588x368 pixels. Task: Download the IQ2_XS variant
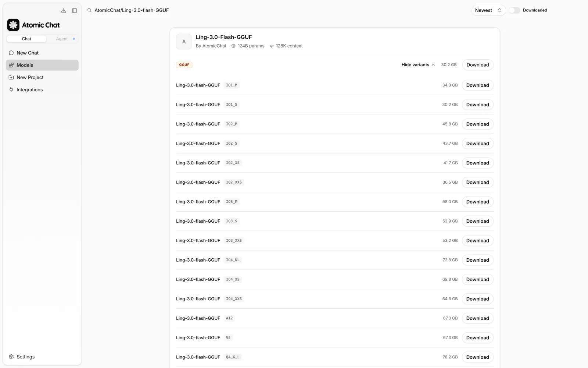(478, 163)
